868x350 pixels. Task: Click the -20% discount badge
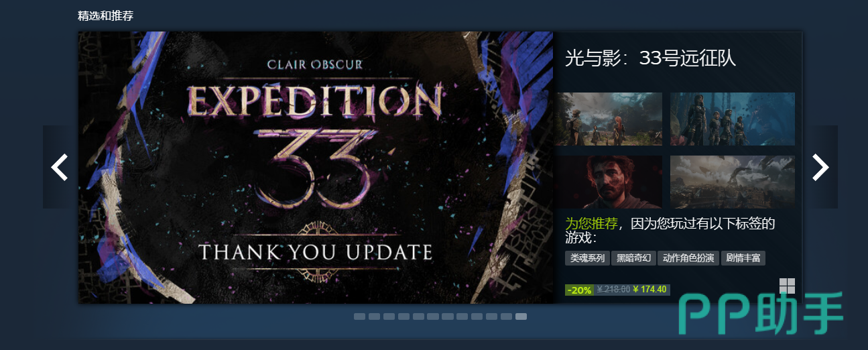(x=579, y=290)
